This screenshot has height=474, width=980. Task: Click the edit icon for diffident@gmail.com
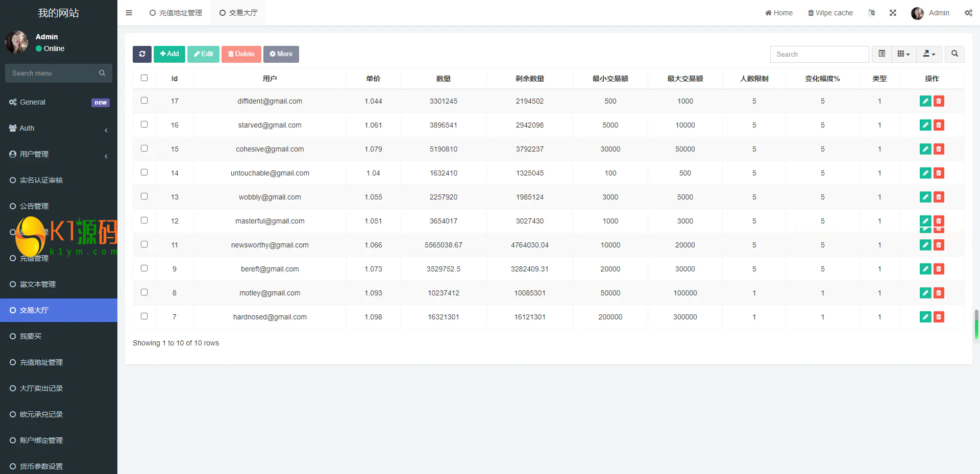coord(925,101)
